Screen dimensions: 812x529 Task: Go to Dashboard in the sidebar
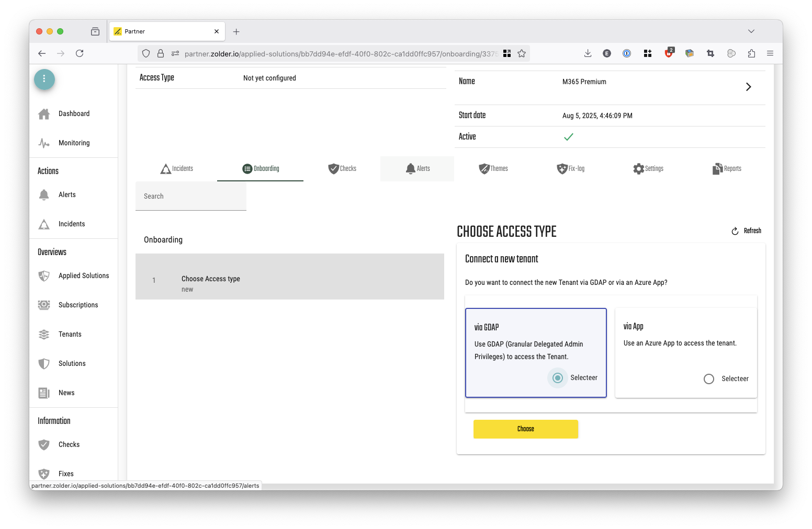click(x=73, y=114)
